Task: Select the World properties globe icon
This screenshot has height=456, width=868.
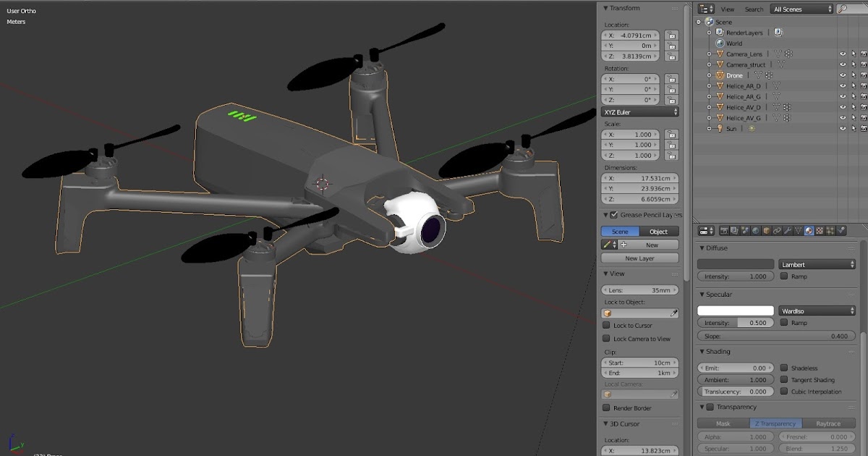Action: (755, 230)
